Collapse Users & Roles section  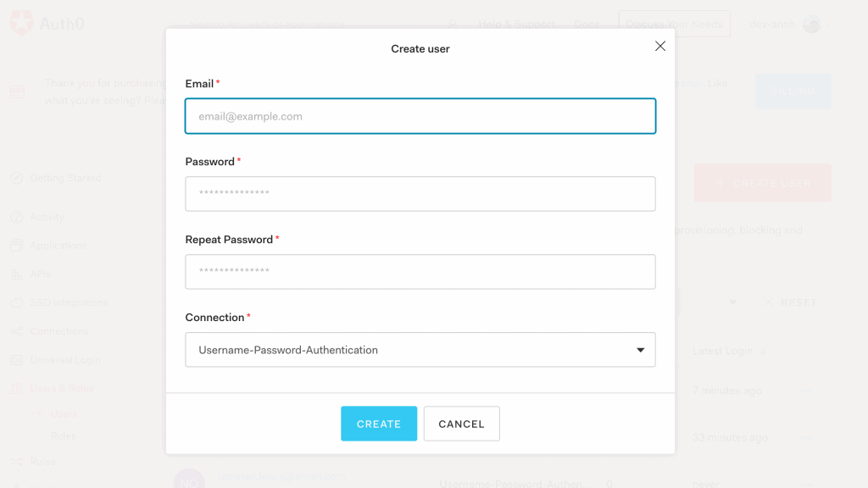62,389
